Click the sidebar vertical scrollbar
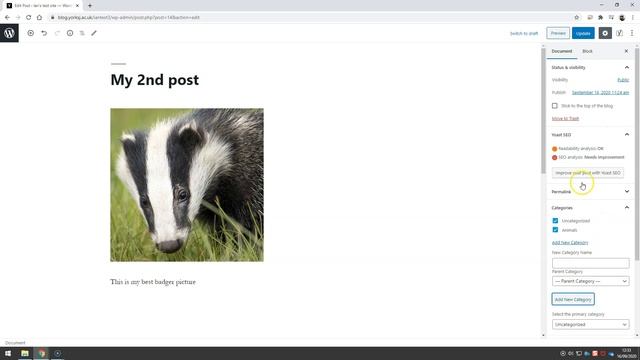640x360 pixels. coord(637,155)
